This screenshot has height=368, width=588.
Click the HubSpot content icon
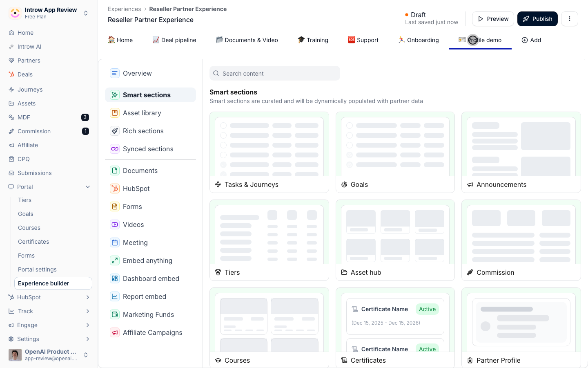(x=115, y=188)
